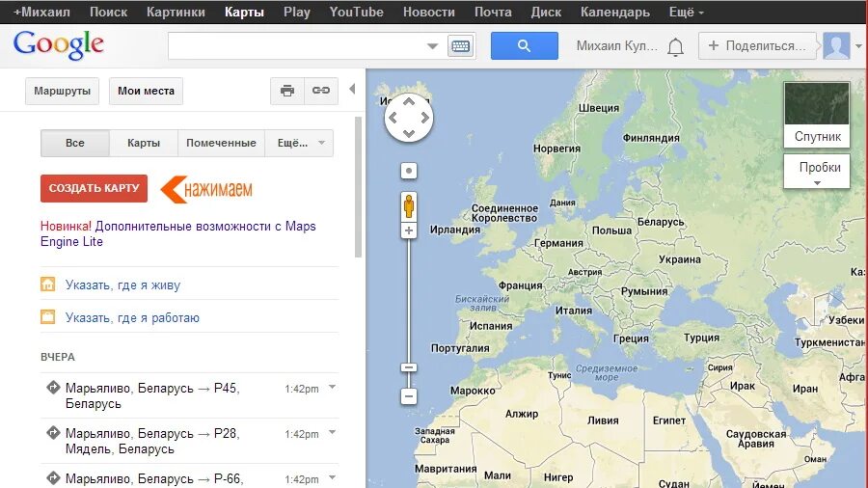Click the blue search magnifier button
Image resolution: width=868 pixels, height=488 pixels.
[x=525, y=46]
